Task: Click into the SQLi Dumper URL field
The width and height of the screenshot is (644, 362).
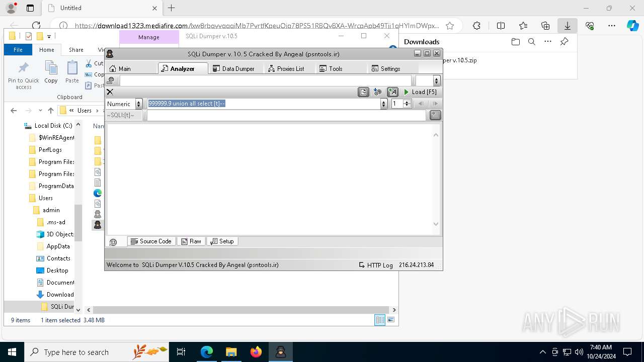Action: (266, 80)
